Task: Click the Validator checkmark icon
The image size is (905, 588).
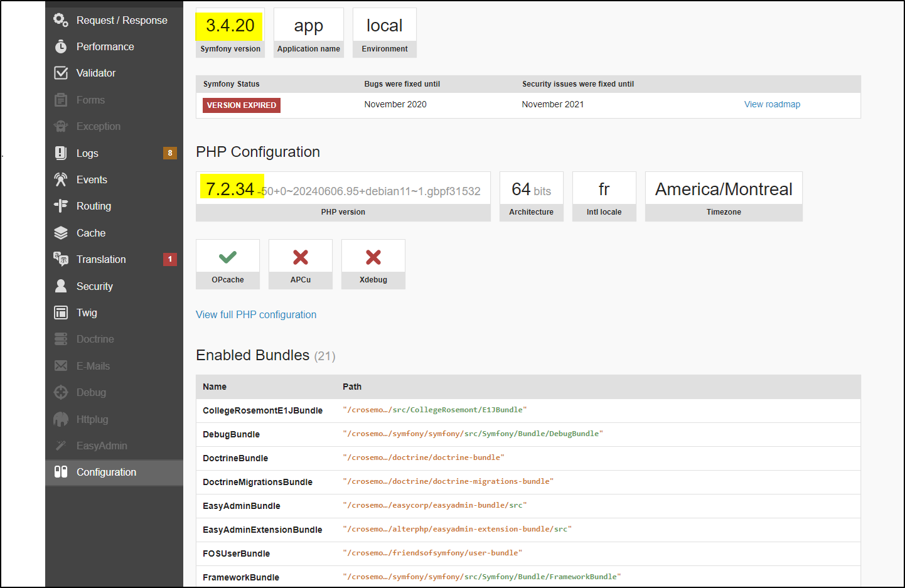Action: click(x=61, y=73)
